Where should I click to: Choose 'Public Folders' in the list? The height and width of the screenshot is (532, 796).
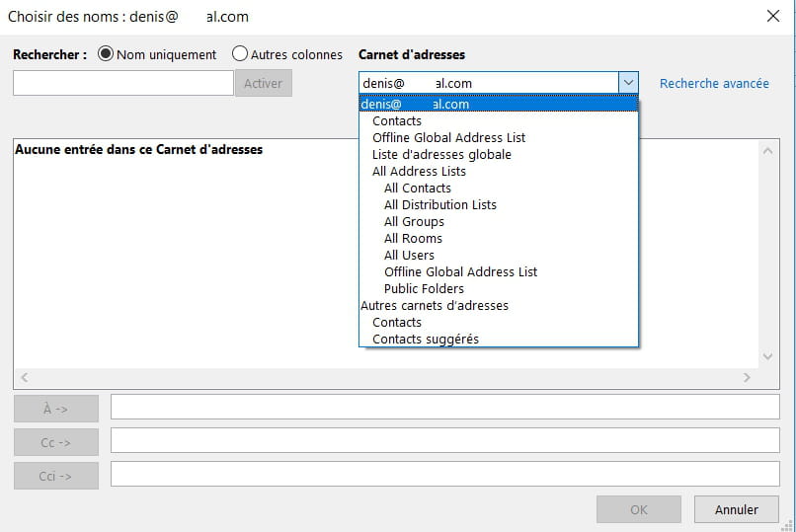(x=424, y=289)
